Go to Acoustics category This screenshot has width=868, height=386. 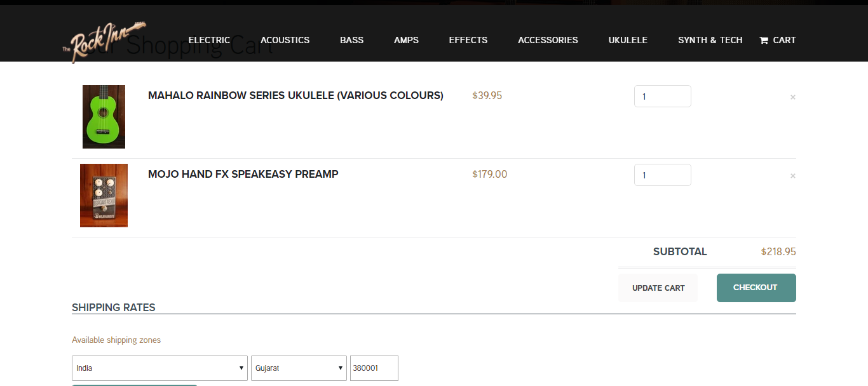coord(285,40)
